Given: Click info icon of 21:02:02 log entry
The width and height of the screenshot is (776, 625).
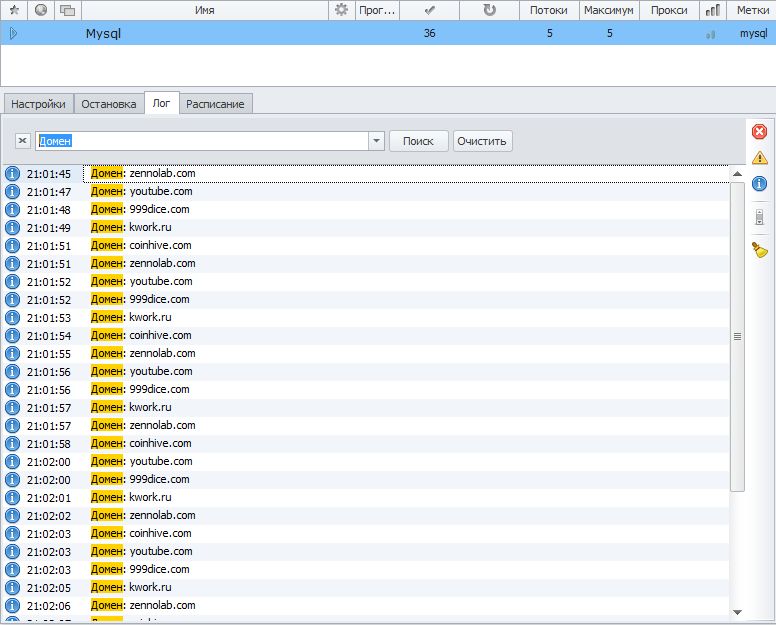Looking at the screenshot, I should pyautogui.click(x=12, y=516).
